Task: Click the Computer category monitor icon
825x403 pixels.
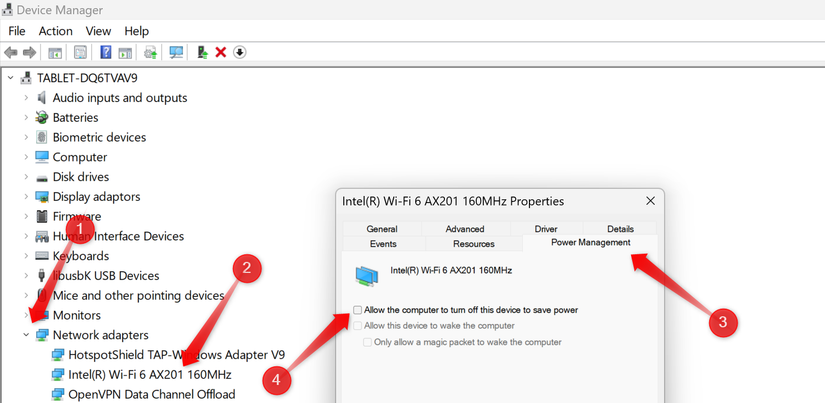Action: [x=42, y=157]
